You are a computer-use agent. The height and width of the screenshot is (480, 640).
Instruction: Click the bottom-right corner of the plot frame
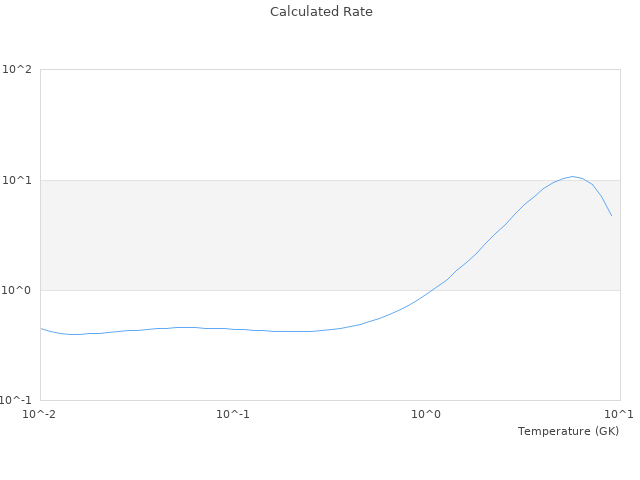[620, 400]
